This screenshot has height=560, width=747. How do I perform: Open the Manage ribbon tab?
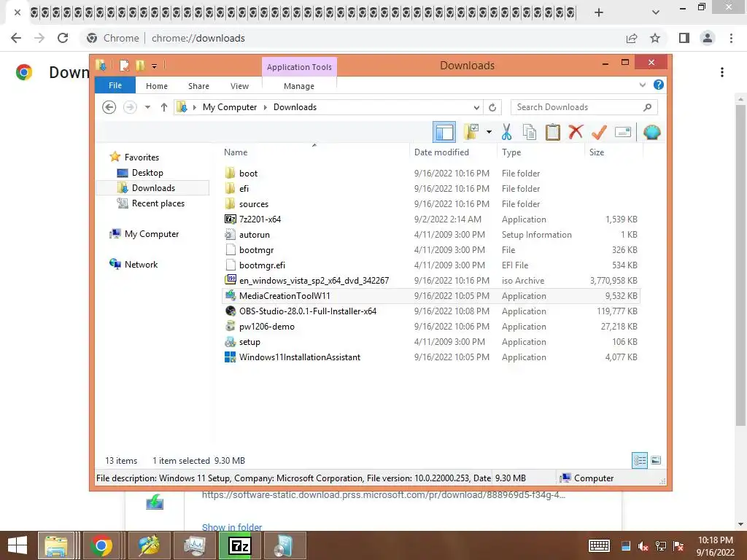(x=298, y=86)
